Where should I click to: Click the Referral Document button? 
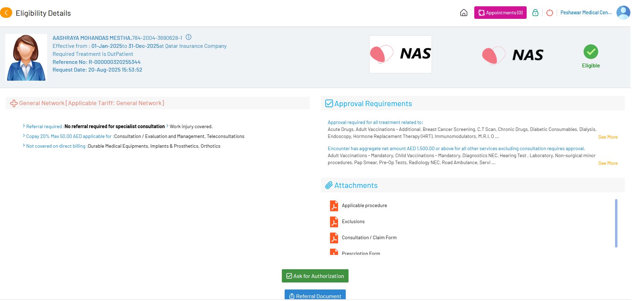tap(315, 295)
